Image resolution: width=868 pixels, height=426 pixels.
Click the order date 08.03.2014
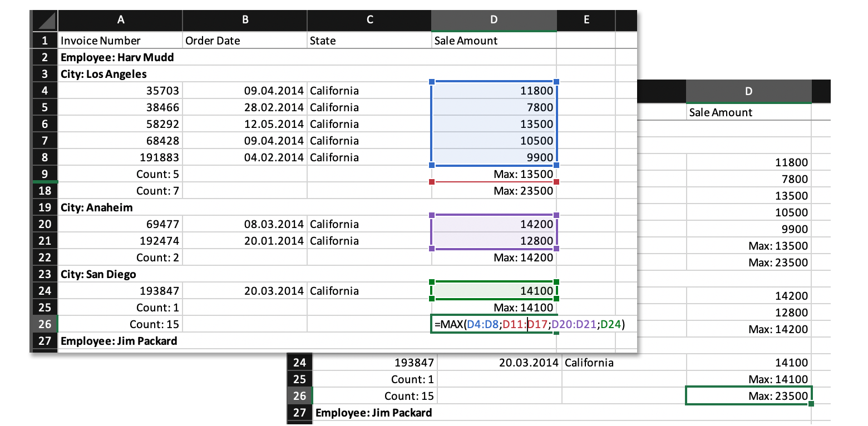(x=245, y=224)
